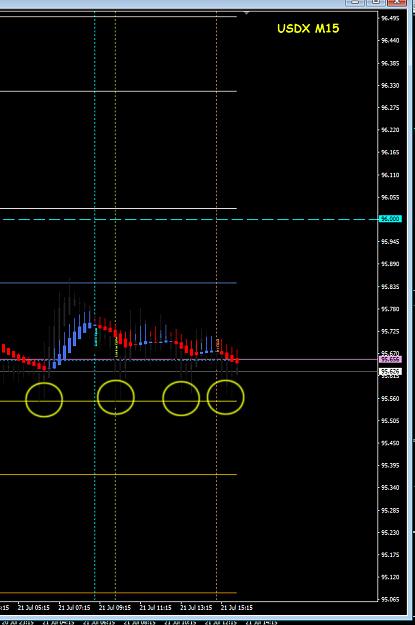Select the yellow dotted vertical line near 09:15

tap(116, 305)
